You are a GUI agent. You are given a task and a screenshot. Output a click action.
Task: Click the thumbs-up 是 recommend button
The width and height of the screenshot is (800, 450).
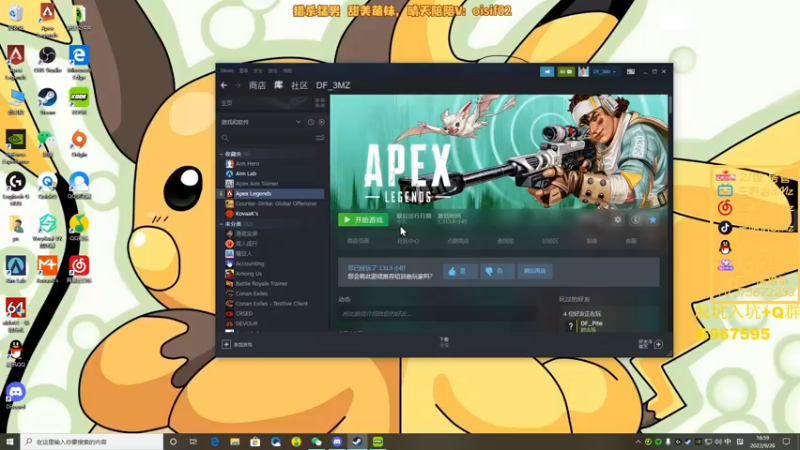click(460, 271)
